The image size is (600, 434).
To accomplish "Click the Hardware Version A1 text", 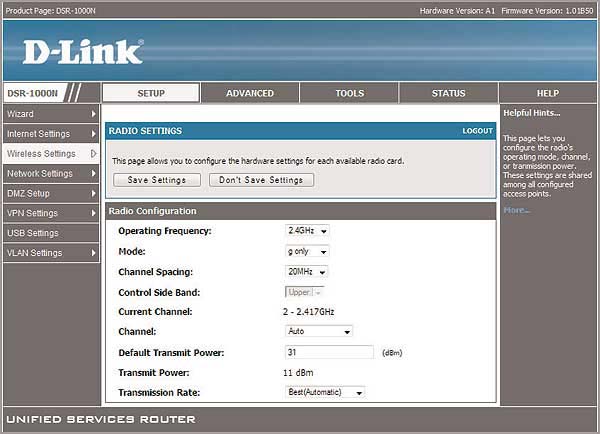I will (x=457, y=11).
